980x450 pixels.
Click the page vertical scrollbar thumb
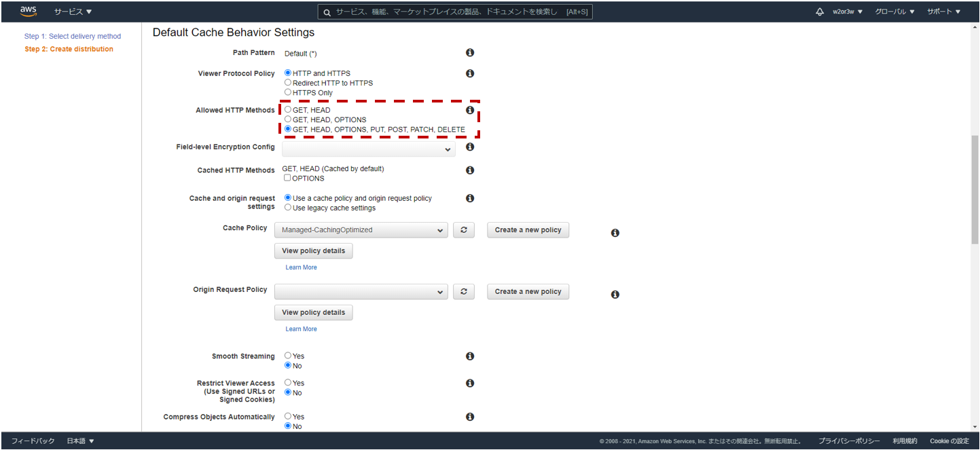click(x=975, y=189)
